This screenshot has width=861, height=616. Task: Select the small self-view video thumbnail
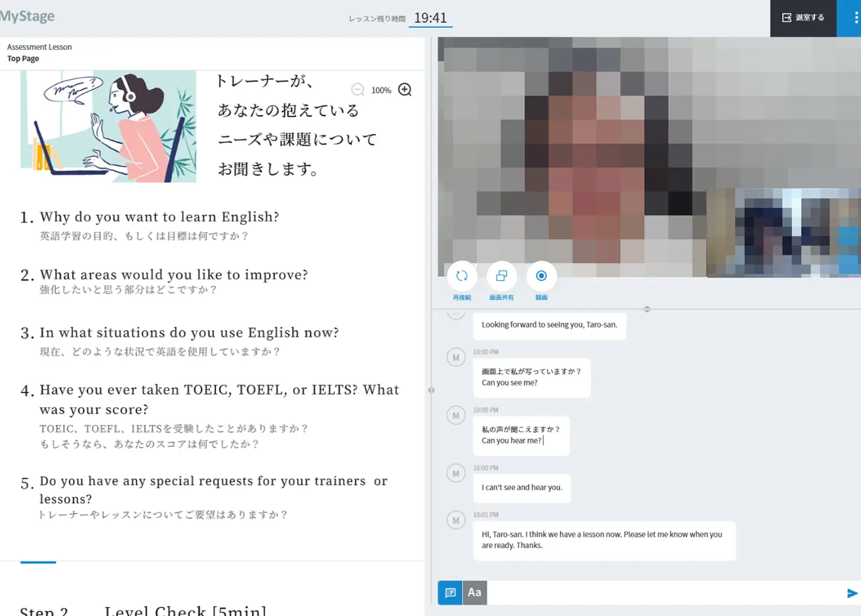point(784,233)
